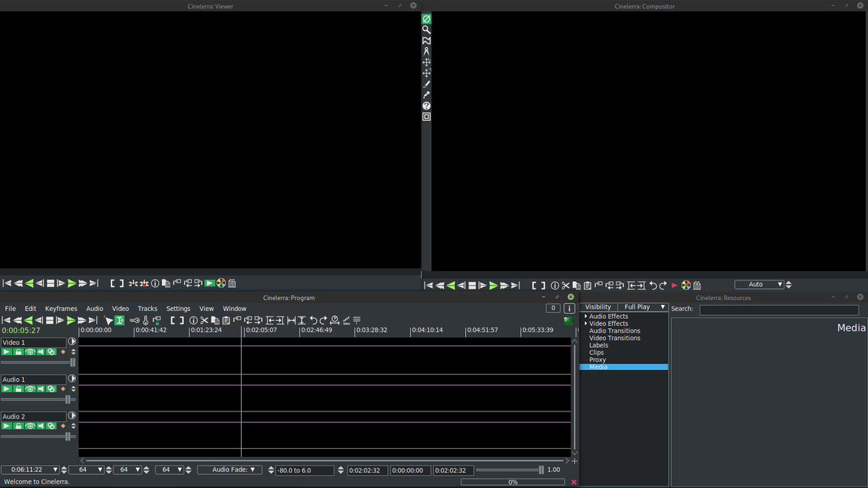Select the zoom magnifier tool in Compositor

click(427, 30)
